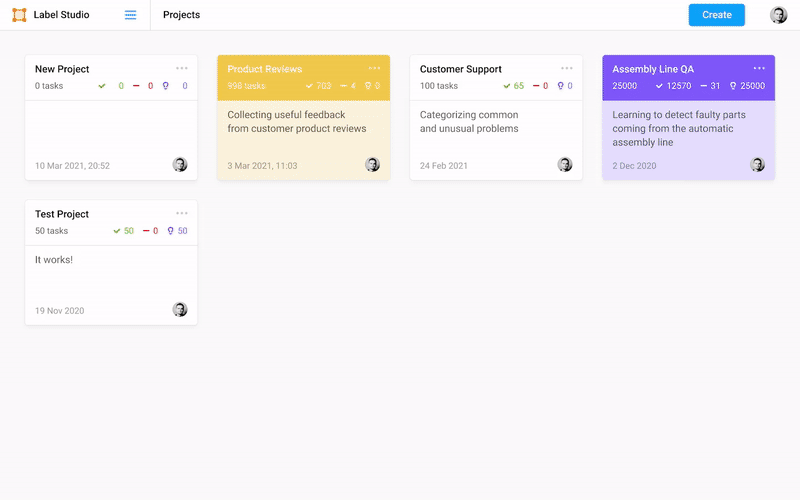The image size is (800, 500).
Task: Click the author avatar on Customer Support card
Action: pyautogui.click(x=565, y=164)
